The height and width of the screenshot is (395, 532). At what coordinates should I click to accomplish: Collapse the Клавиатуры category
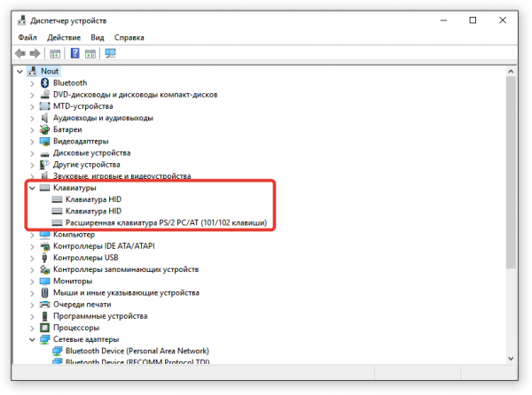[x=32, y=188]
